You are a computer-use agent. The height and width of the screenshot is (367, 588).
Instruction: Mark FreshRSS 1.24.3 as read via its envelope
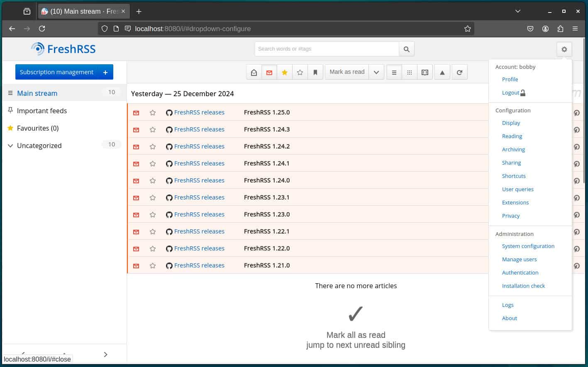[136, 129]
